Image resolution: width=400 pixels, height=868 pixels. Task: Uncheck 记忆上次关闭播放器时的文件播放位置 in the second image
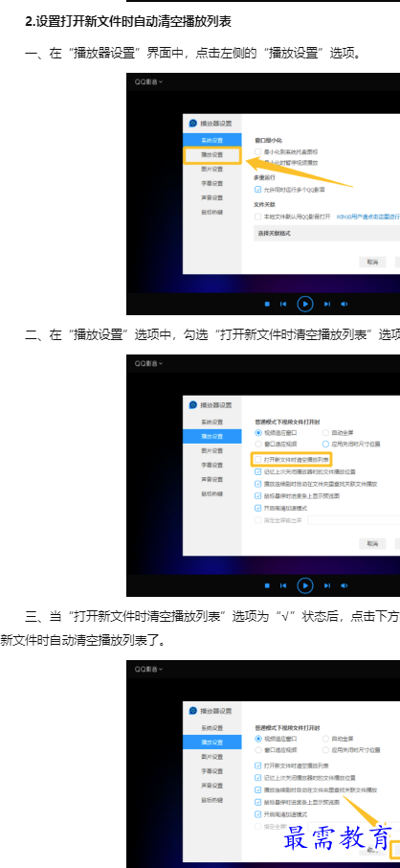pyautogui.click(x=257, y=472)
